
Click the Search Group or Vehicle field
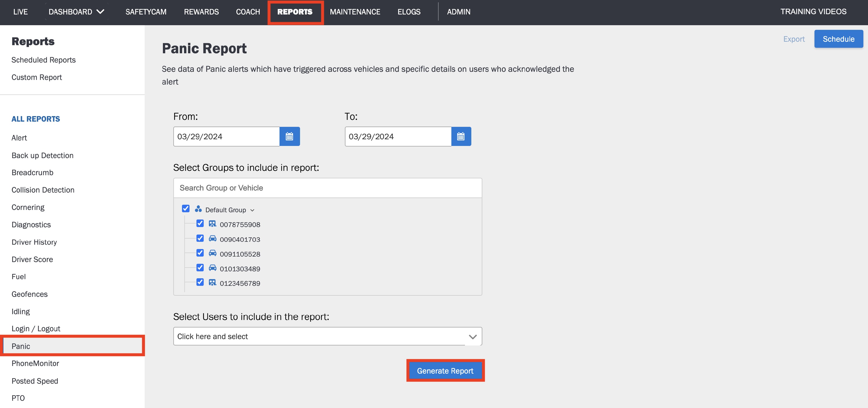point(328,188)
